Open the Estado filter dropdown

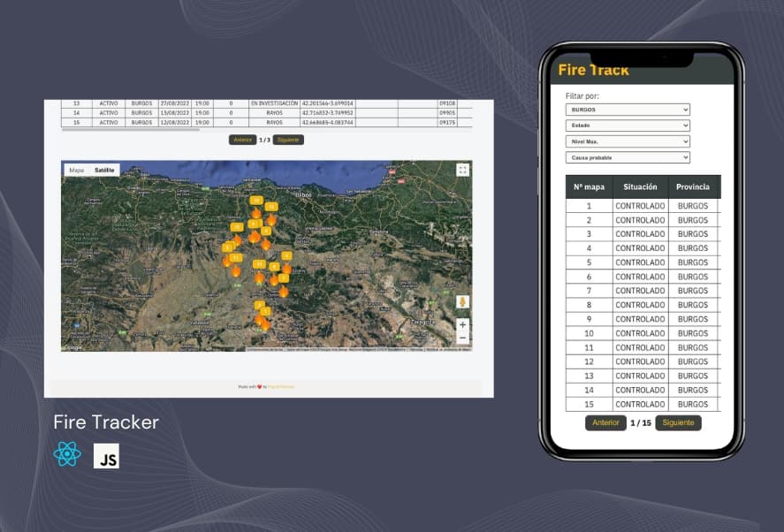(628, 125)
